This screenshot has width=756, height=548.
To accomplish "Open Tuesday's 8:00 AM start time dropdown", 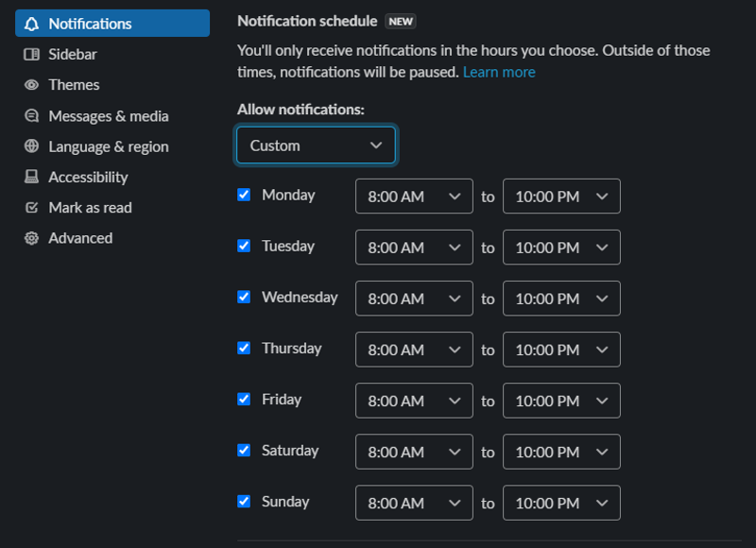I will click(414, 248).
